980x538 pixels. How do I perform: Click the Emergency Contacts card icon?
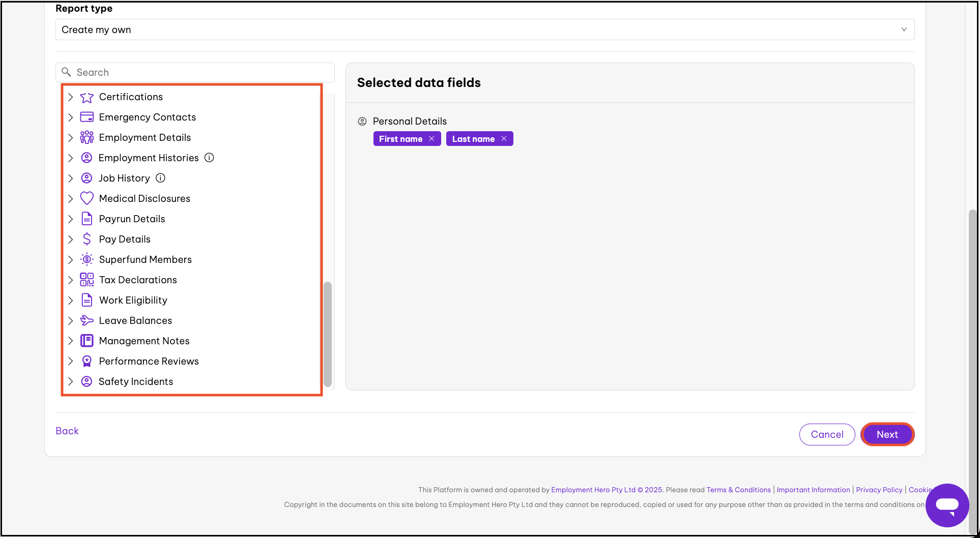point(87,117)
